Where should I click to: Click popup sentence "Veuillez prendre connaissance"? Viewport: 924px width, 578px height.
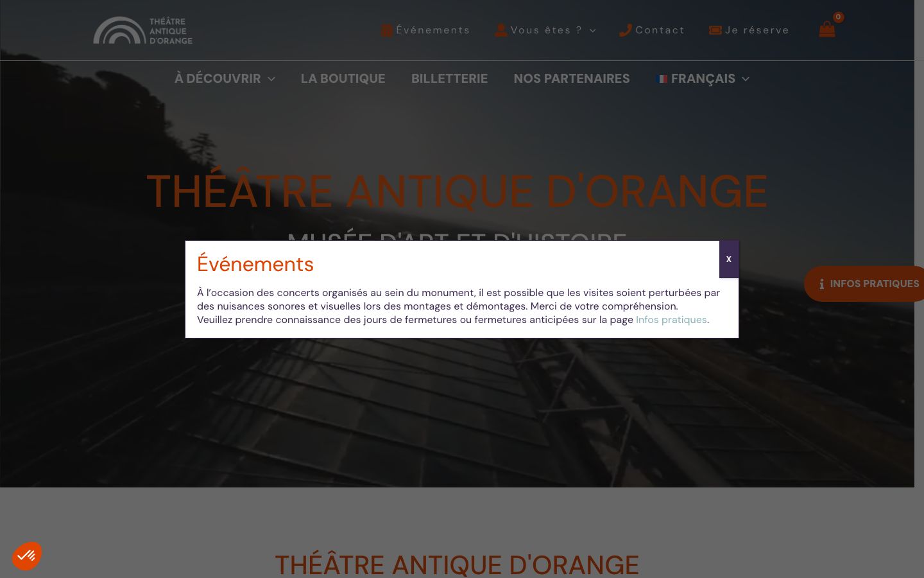click(453, 320)
